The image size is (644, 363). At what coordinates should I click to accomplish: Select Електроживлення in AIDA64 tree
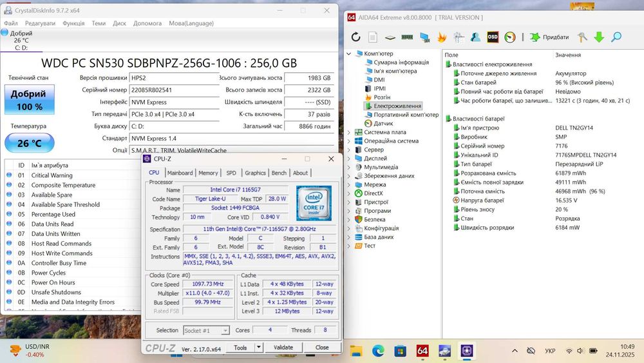[x=397, y=106]
